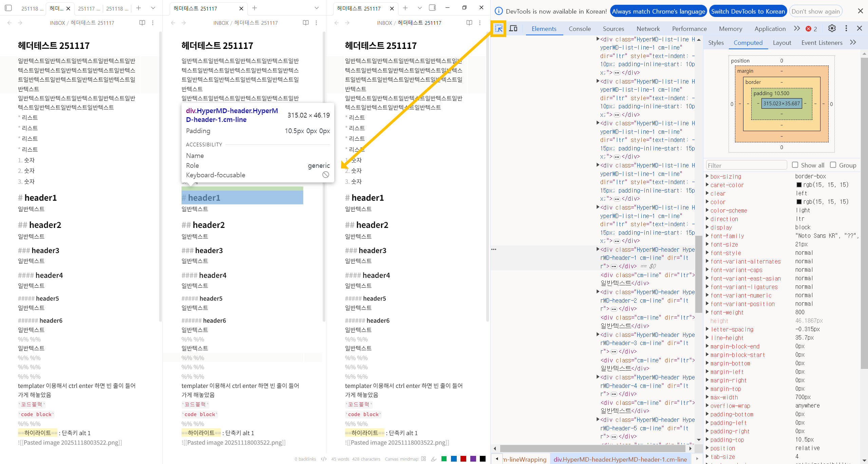
Task: Click the source mode icon in status bar
Action: tap(324, 459)
